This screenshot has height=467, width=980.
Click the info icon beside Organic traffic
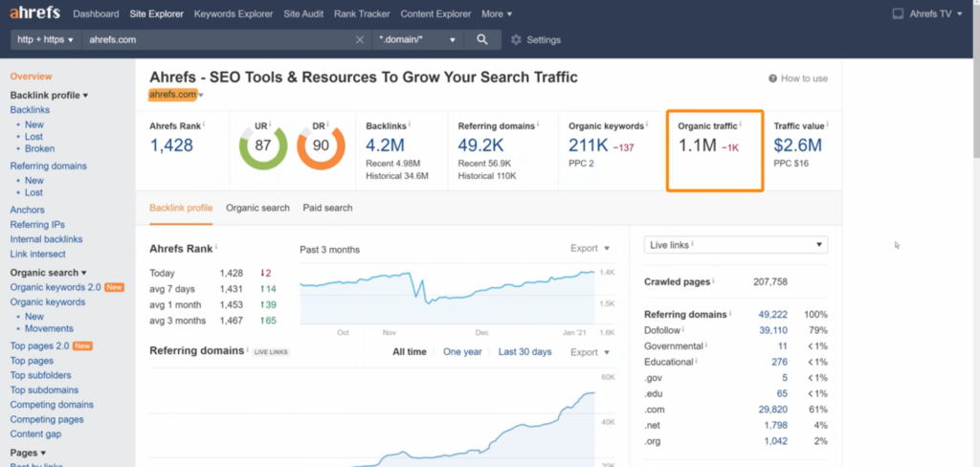point(741,125)
